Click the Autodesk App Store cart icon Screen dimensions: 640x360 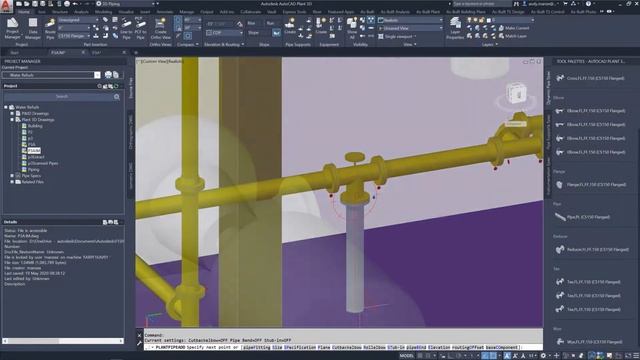click(565, 4)
